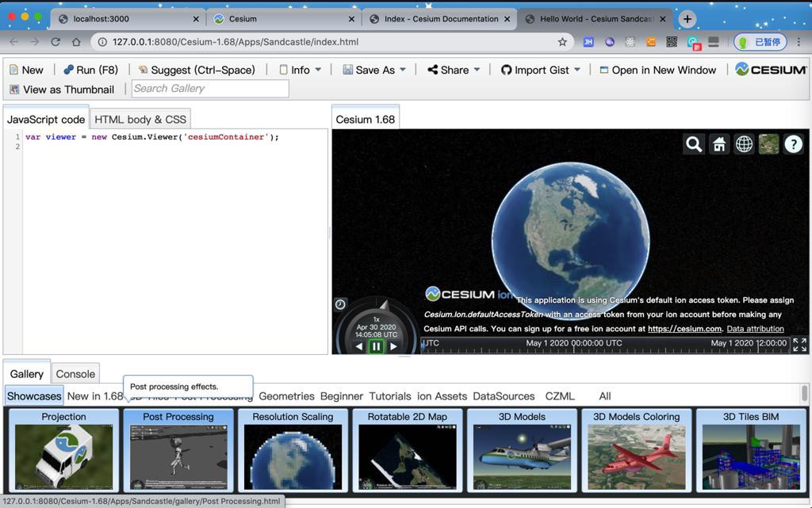
Task: Select the Beginner gallery category
Action: tap(342, 396)
